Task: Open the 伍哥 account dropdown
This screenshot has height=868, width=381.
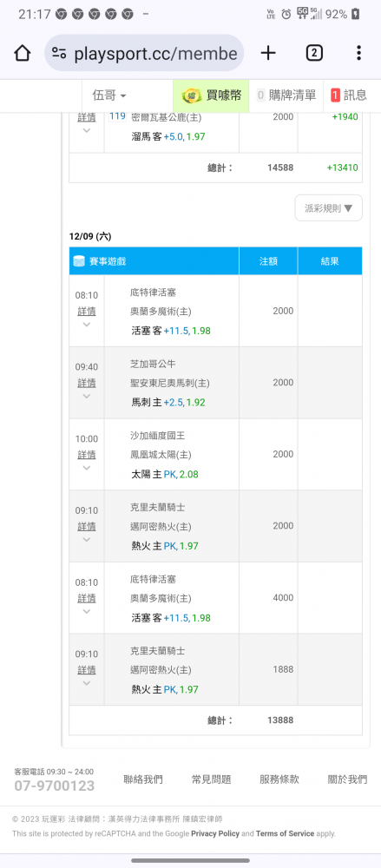Action: [x=109, y=95]
